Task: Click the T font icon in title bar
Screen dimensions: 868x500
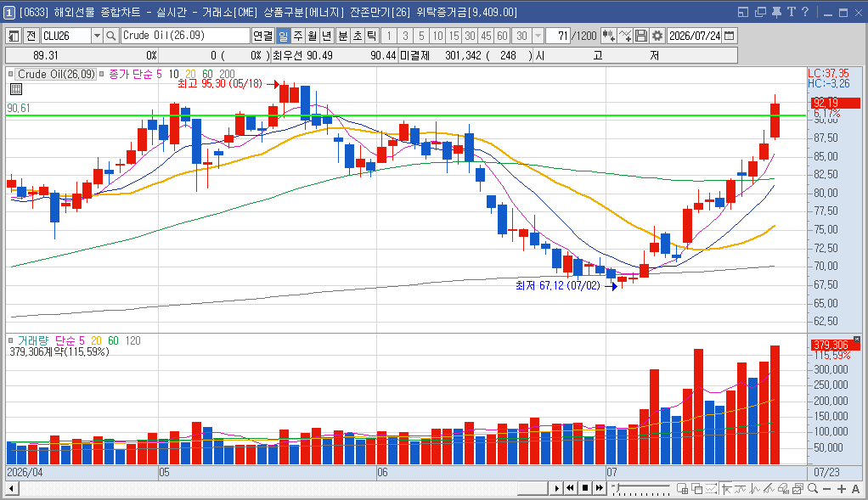Action: 791,12
